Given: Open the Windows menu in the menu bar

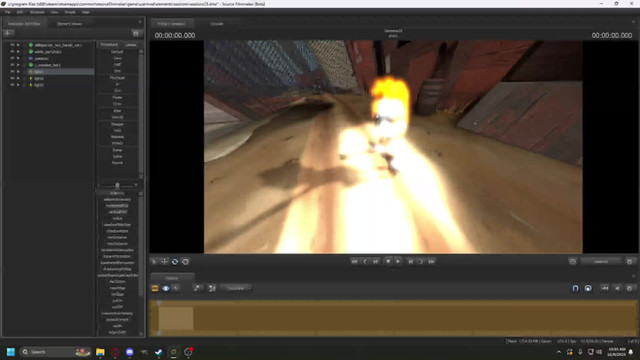Looking at the screenshot, I should pyautogui.click(x=37, y=12).
